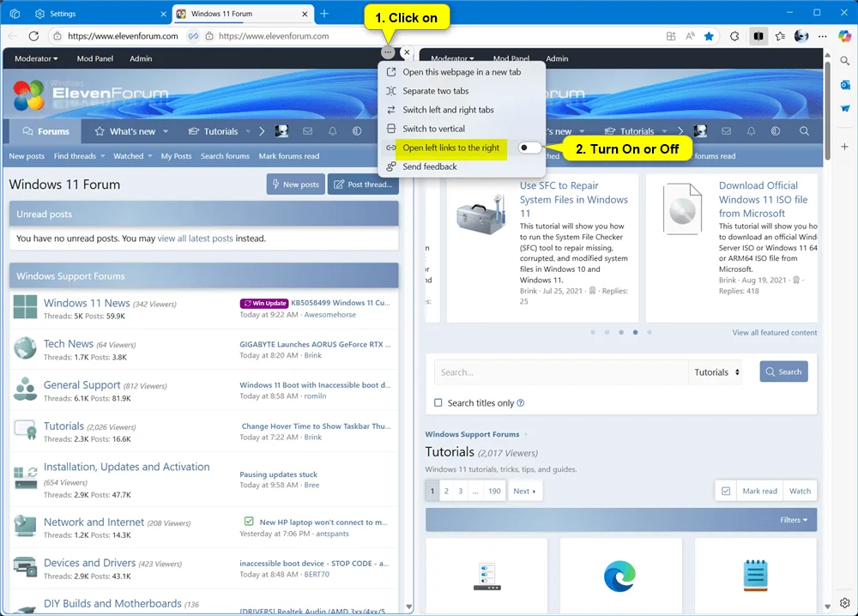Click the left pane alerts bell icon

(x=332, y=131)
